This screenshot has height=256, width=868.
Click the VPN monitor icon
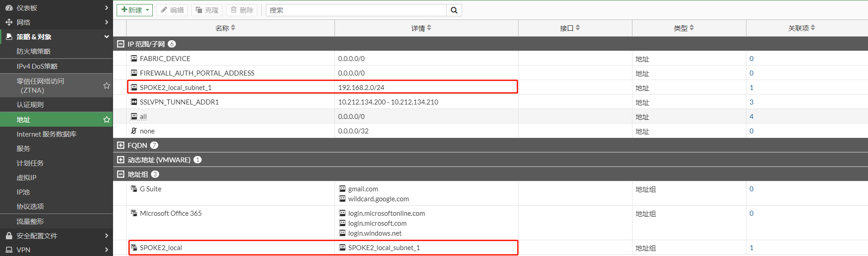click(x=9, y=250)
